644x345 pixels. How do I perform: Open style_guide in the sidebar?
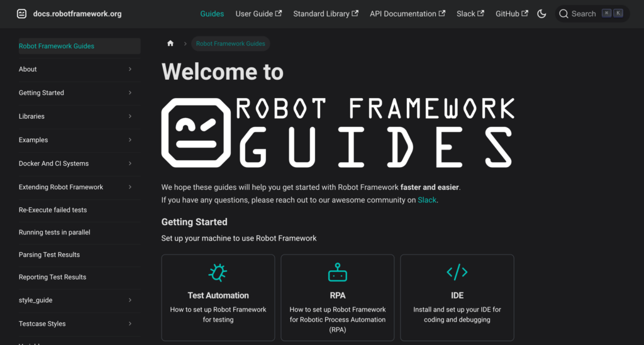35,300
